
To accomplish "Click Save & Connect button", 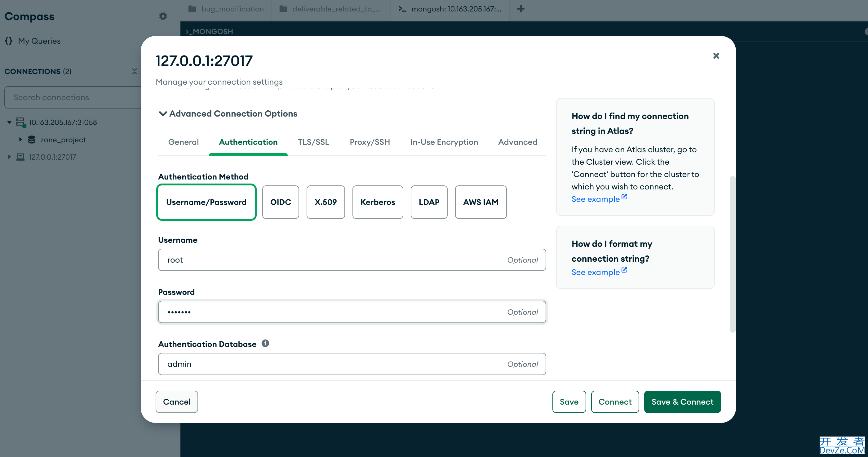I will [683, 401].
